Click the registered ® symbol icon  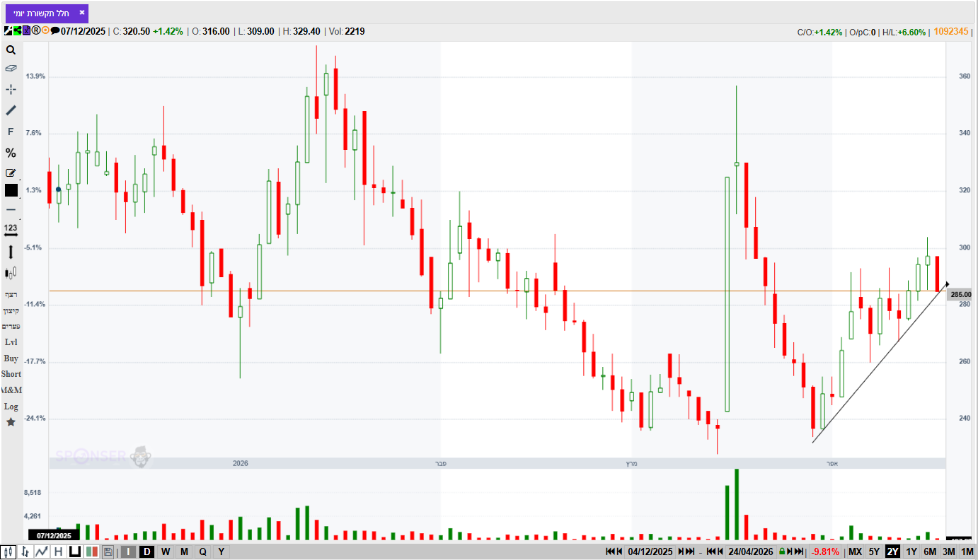(x=35, y=31)
